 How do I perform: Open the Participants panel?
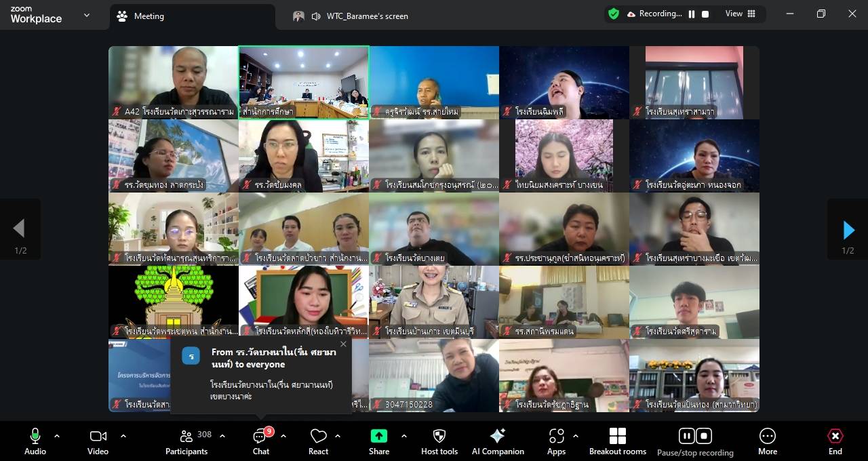pos(186,441)
